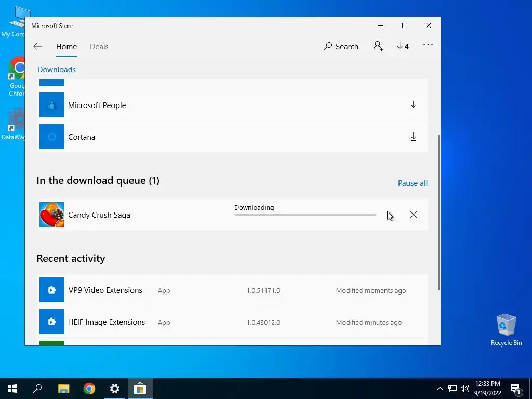
Task: Click version 1.0.43012.0 text
Action: (263, 322)
